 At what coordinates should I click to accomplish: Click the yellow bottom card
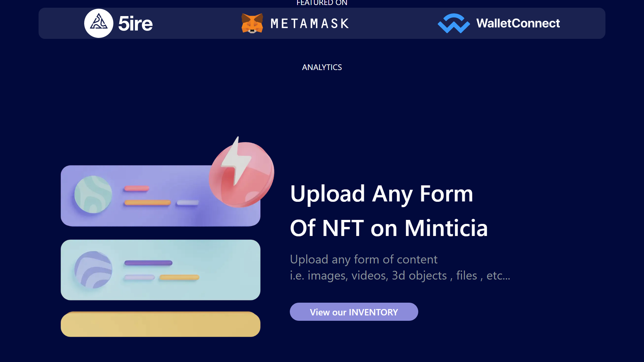(160, 324)
